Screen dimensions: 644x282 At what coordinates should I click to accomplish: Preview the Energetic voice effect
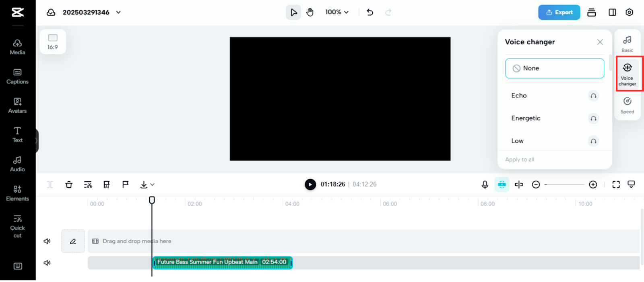[x=593, y=118]
